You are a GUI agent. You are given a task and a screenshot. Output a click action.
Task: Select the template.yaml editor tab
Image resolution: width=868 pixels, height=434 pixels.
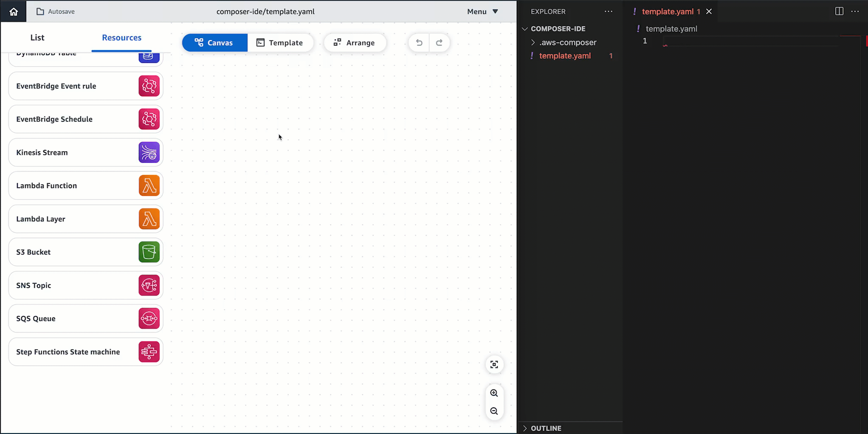[670, 11]
